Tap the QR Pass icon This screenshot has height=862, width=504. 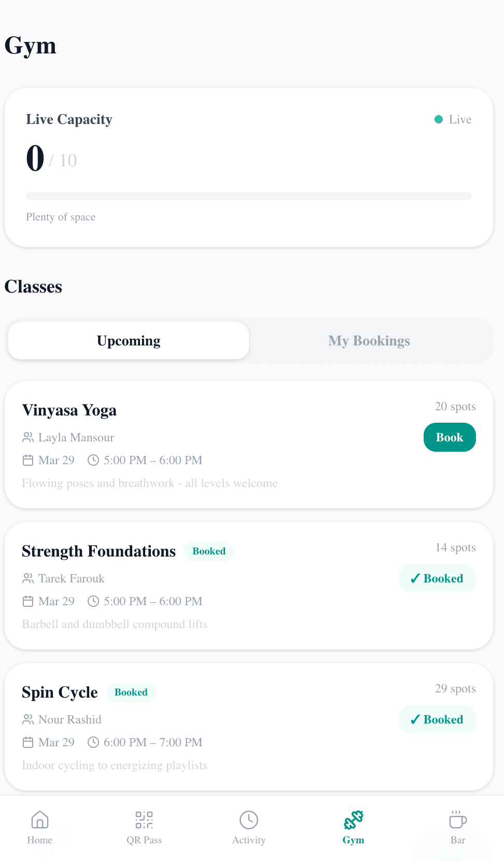click(x=144, y=820)
